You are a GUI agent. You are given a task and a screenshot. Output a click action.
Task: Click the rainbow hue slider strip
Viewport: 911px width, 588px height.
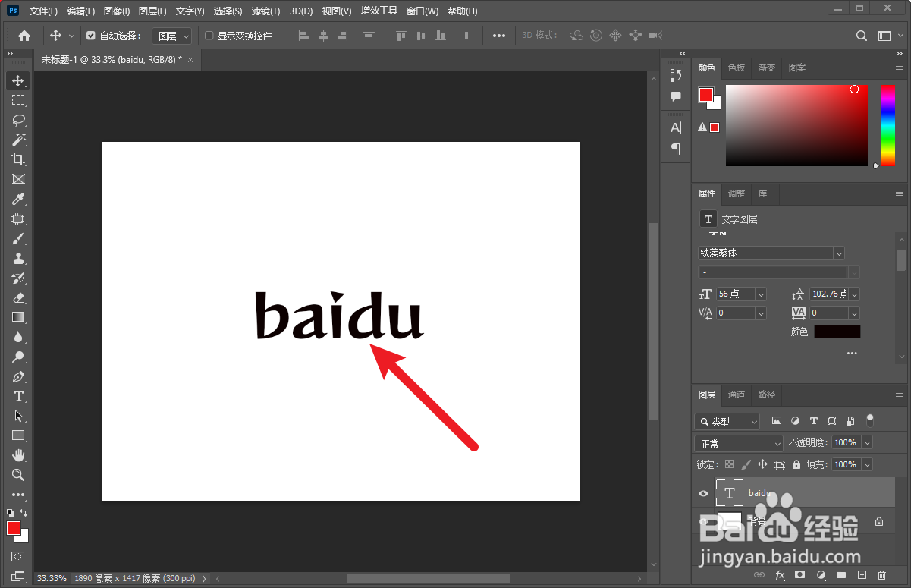(887, 125)
